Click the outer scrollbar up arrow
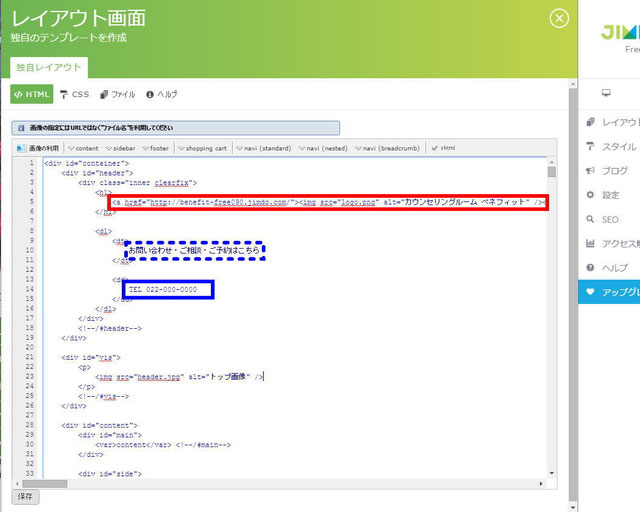 tap(573, 84)
